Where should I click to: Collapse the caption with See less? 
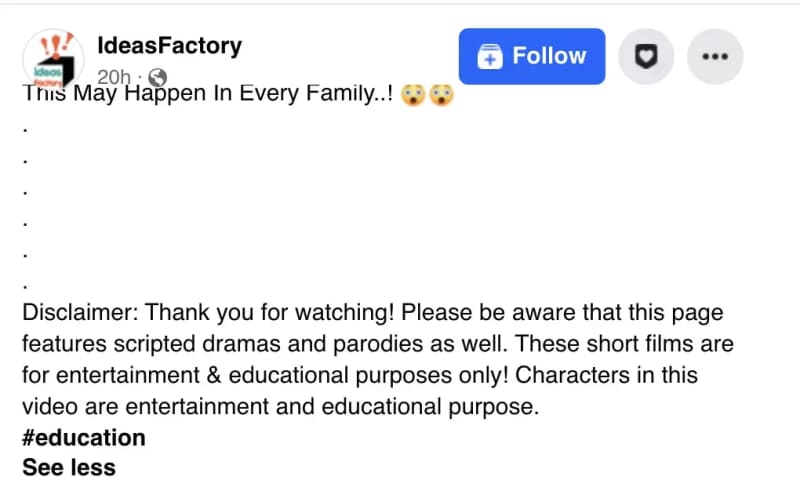[69, 467]
